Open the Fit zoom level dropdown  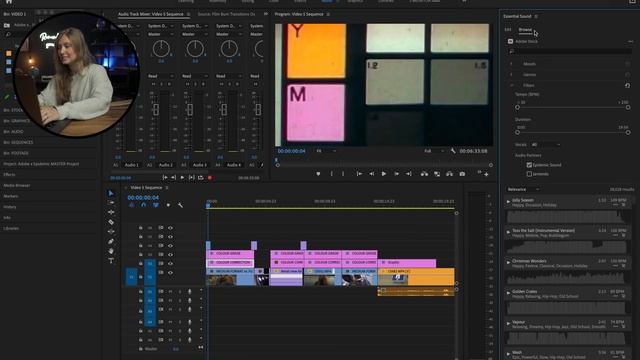(x=326, y=151)
